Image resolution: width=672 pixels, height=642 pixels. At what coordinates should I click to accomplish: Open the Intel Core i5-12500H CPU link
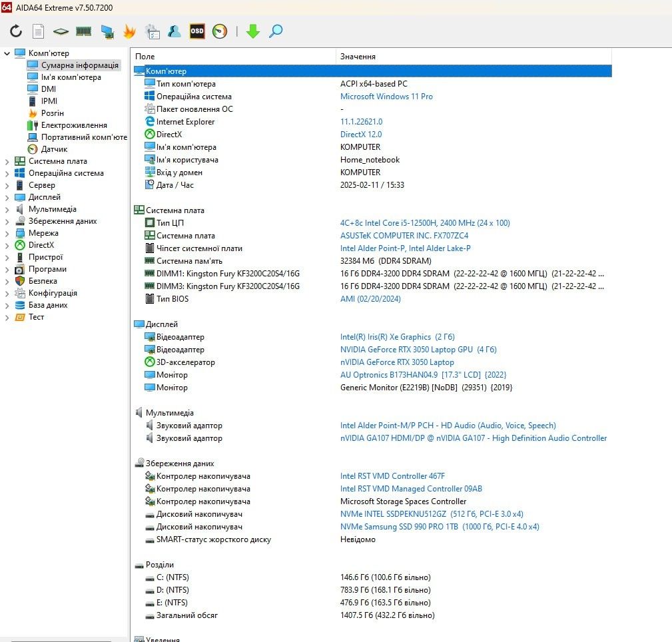(x=425, y=223)
